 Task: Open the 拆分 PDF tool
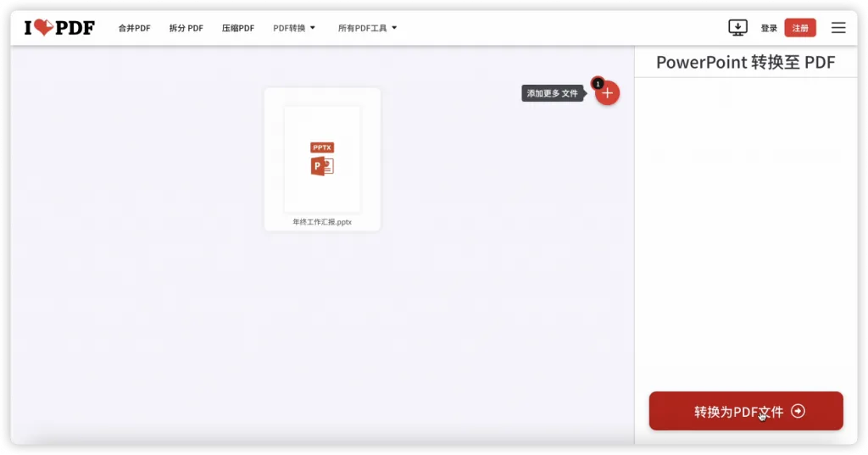[186, 28]
